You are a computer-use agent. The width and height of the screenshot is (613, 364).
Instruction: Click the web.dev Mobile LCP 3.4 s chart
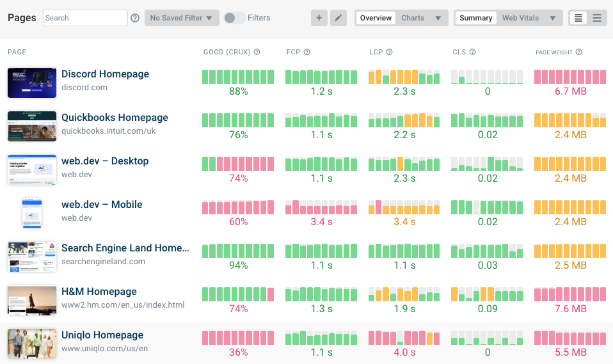tap(404, 207)
